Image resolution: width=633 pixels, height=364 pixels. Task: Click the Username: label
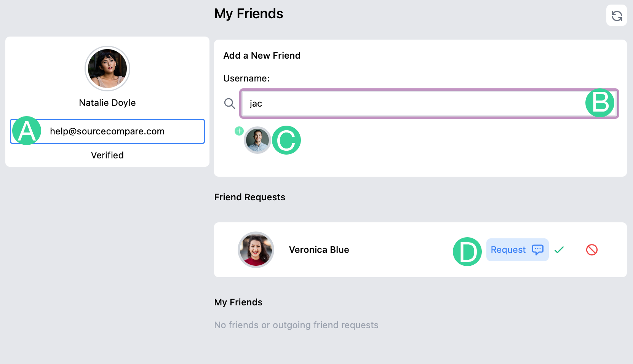click(246, 78)
